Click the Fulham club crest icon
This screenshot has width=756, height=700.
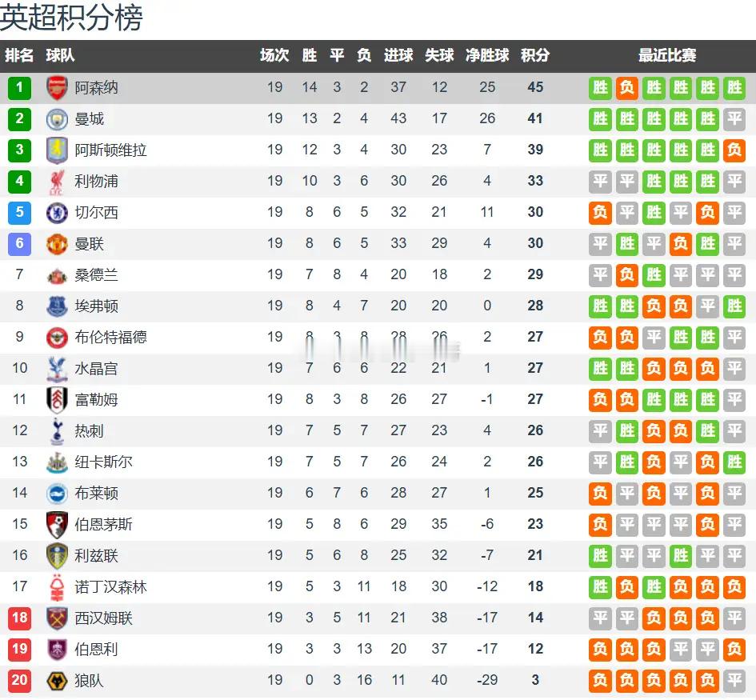[x=57, y=400]
